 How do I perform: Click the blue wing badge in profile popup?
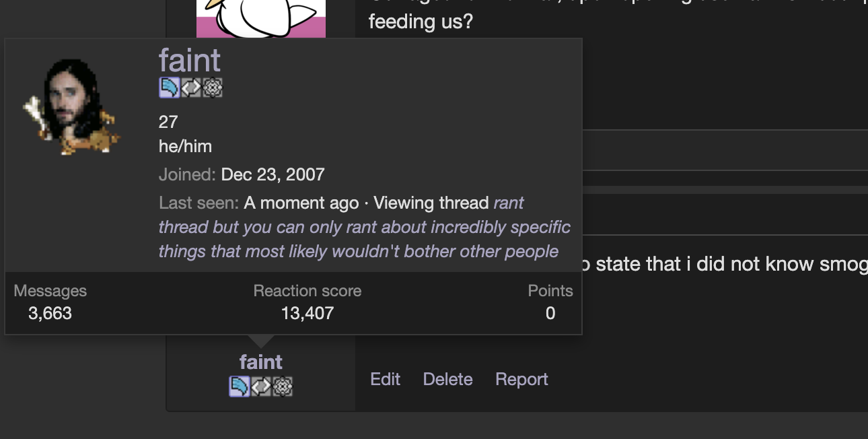(x=169, y=88)
